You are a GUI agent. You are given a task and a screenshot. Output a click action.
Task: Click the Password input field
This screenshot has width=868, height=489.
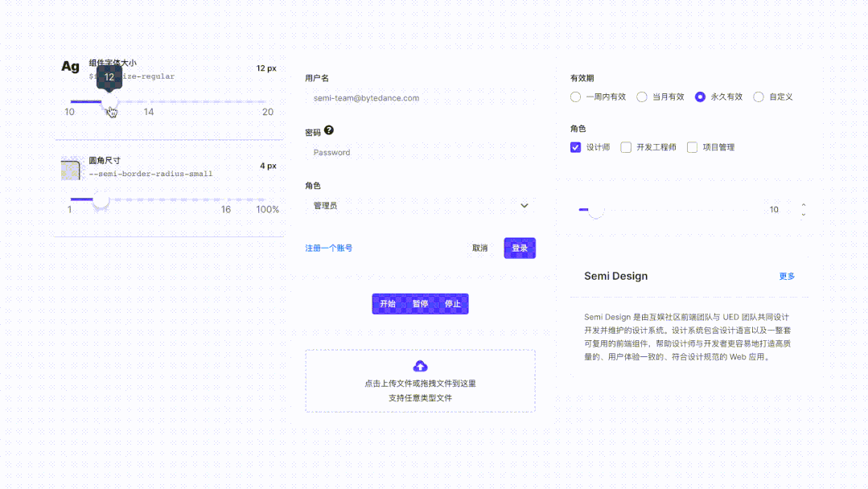pos(420,152)
